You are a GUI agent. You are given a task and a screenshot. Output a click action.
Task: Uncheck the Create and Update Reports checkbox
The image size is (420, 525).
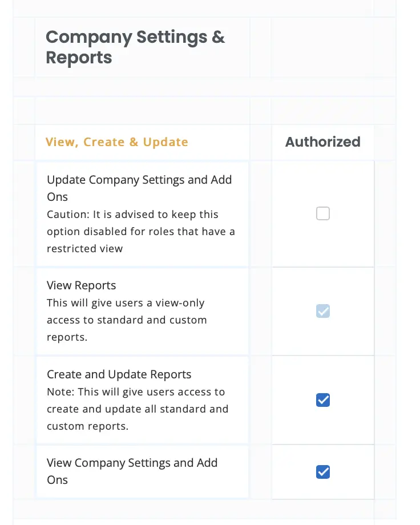pos(323,401)
